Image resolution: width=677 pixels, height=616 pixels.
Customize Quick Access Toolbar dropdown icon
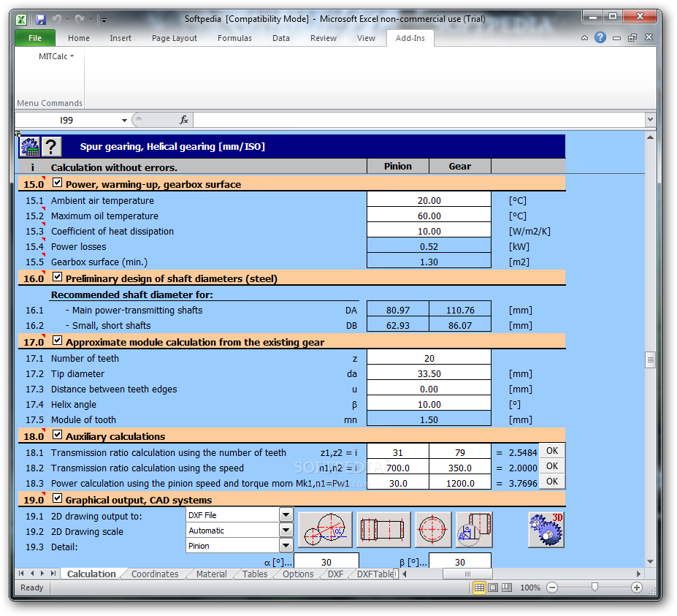click(x=104, y=20)
